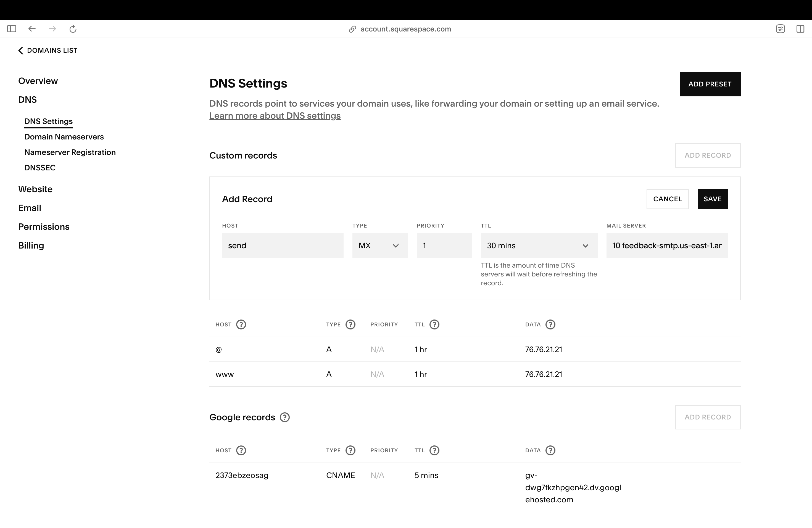Click the browser back arrow

(x=32, y=29)
